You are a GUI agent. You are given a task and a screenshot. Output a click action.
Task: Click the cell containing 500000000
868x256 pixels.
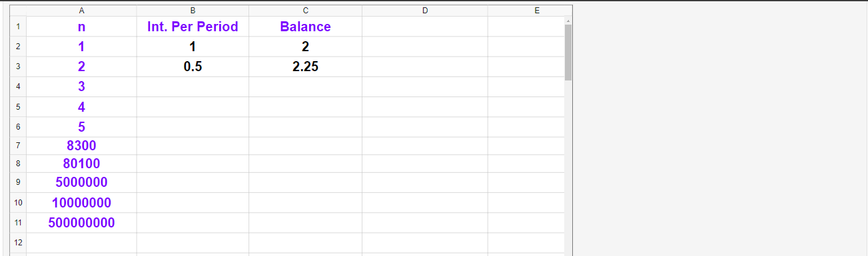coord(81,222)
